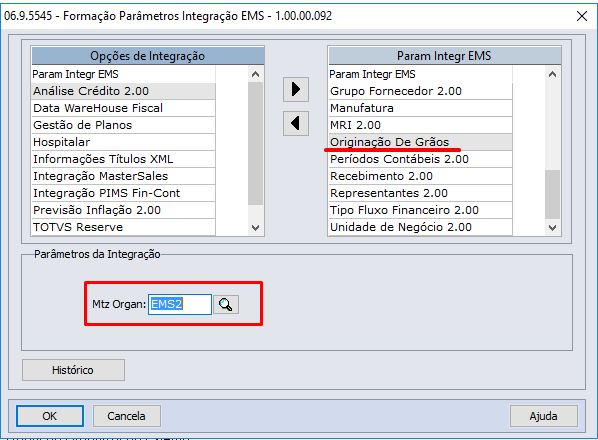Select Análise Crédito 2.00 row
598x440 pixels.
124,91
